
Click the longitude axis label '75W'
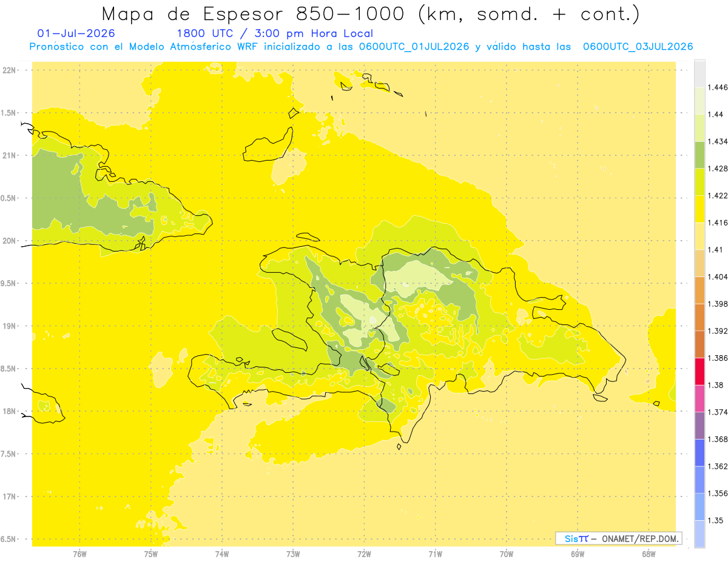coord(150,554)
